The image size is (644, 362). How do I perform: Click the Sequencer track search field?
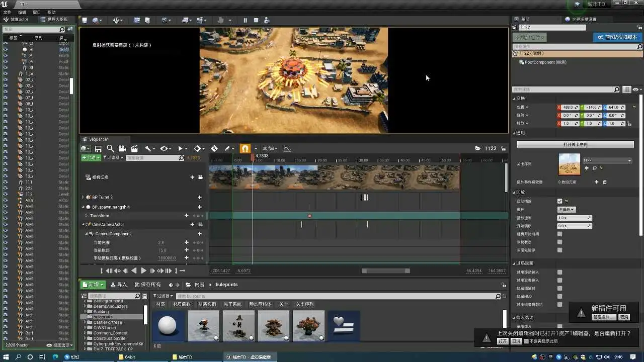[x=155, y=158]
